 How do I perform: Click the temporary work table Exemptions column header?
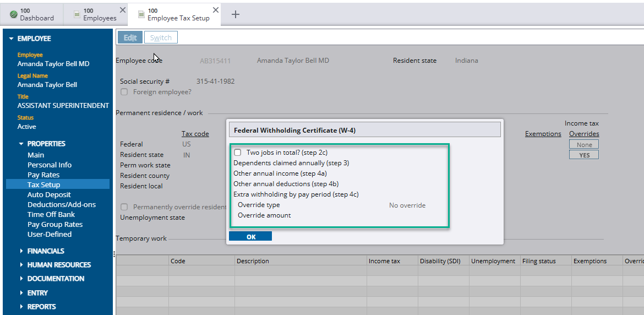597,261
